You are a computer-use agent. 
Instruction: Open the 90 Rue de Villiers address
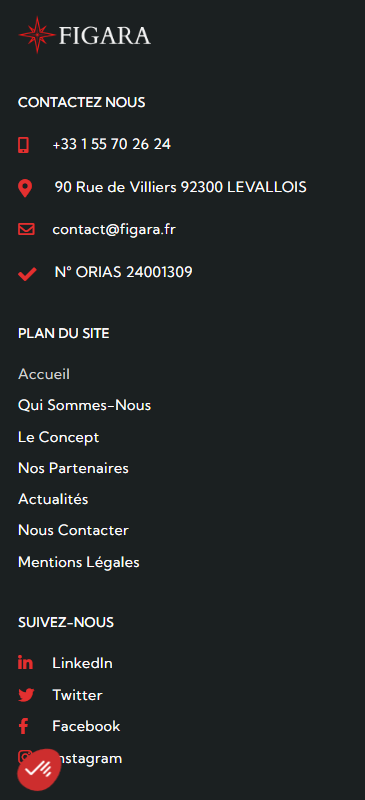pos(181,187)
